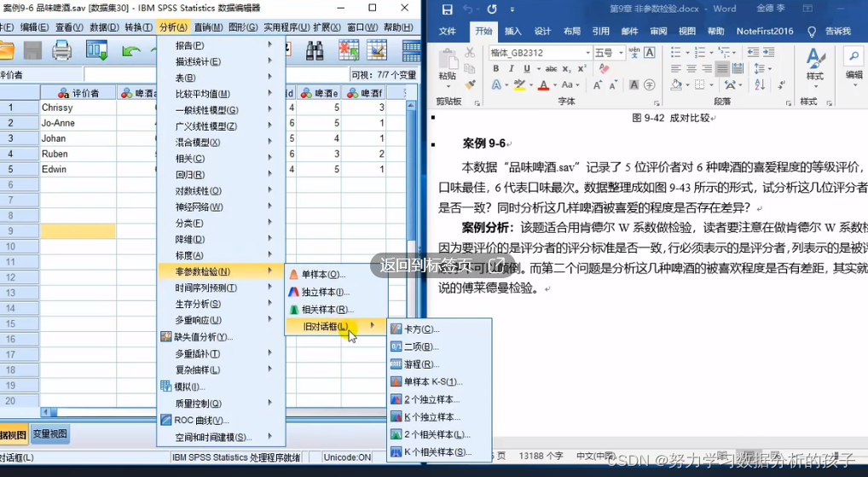The image size is (868, 477).
Task: Select center alignment button
Action: tap(691, 69)
